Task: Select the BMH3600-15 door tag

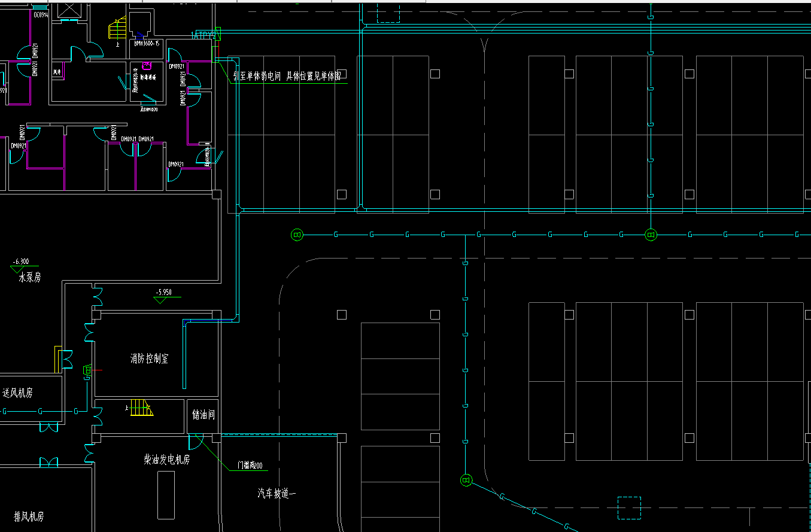Action: (147, 44)
